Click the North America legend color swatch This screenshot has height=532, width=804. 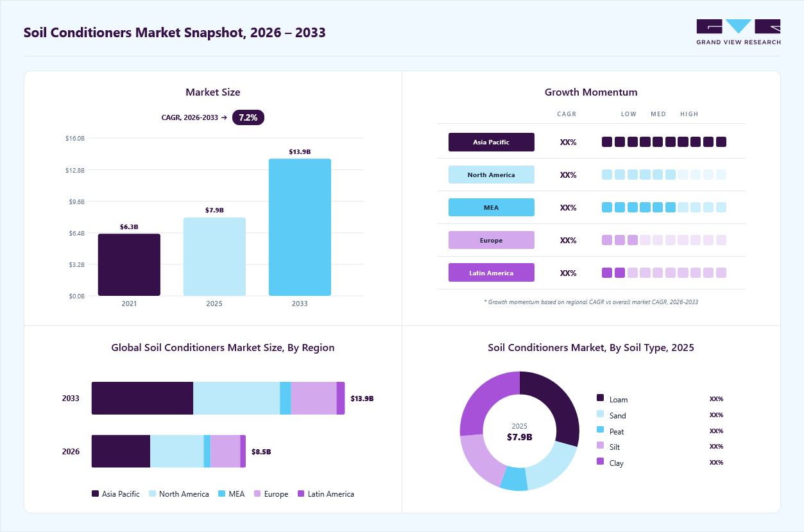pyautogui.click(x=153, y=494)
